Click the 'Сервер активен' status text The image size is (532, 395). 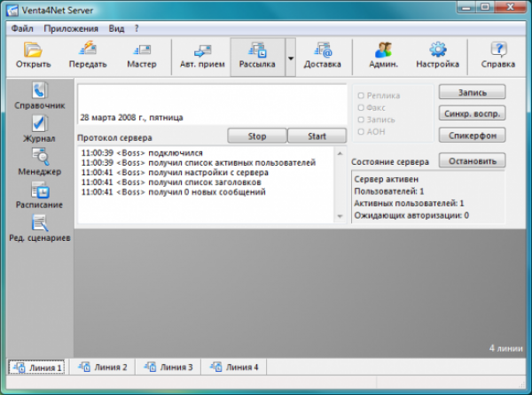pos(386,179)
